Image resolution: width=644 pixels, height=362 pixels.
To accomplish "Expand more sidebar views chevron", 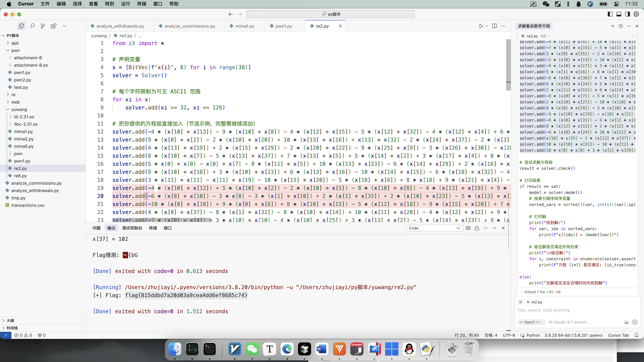I will pos(64,26).
